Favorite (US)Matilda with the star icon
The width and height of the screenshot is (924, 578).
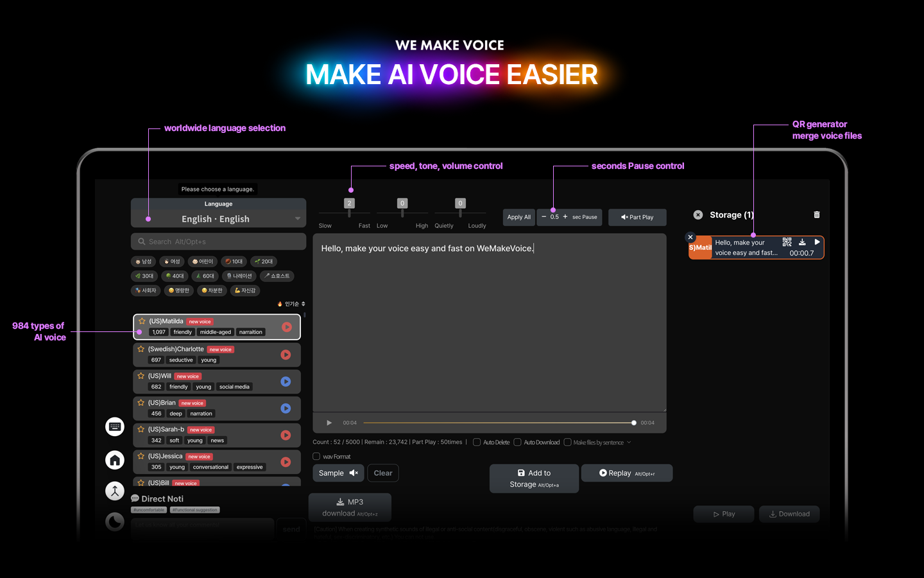pyautogui.click(x=142, y=321)
